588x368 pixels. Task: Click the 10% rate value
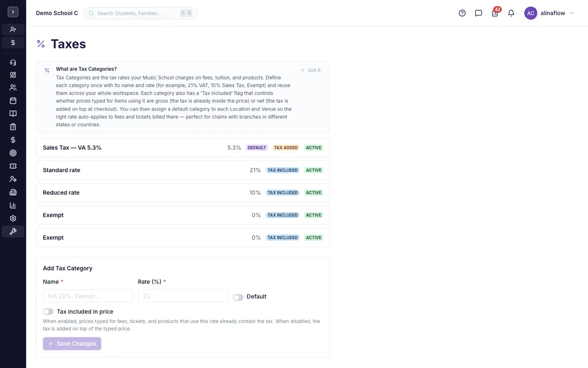coord(255,193)
